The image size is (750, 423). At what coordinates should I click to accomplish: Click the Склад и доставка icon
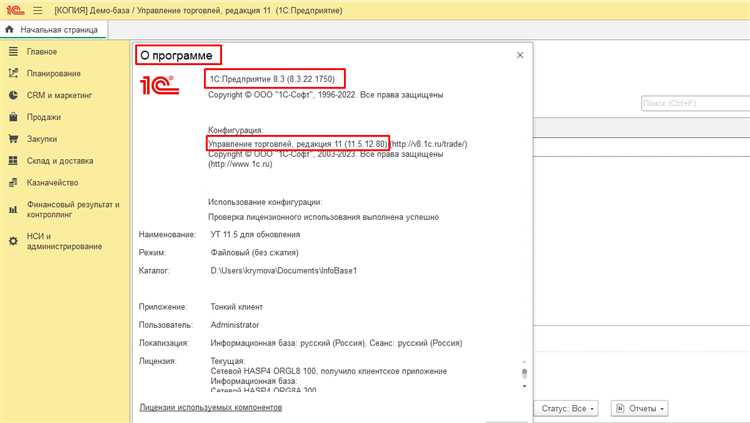tap(13, 161)
